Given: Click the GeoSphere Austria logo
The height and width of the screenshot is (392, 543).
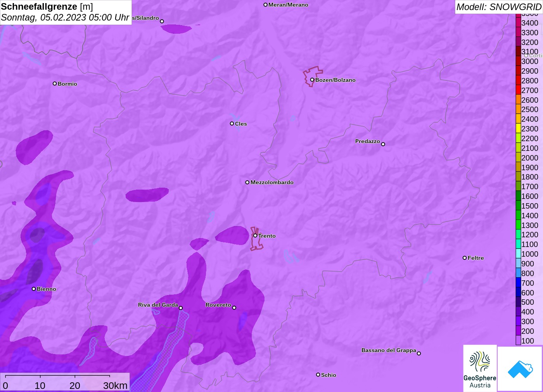Looking at the screenshot, I should click(480, 368).
